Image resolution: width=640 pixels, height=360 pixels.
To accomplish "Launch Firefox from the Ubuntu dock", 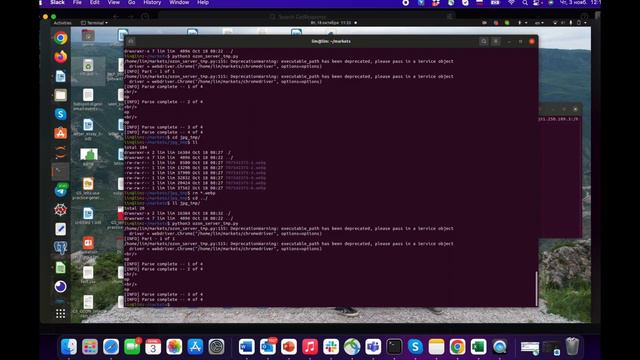I will coord(60,57).
